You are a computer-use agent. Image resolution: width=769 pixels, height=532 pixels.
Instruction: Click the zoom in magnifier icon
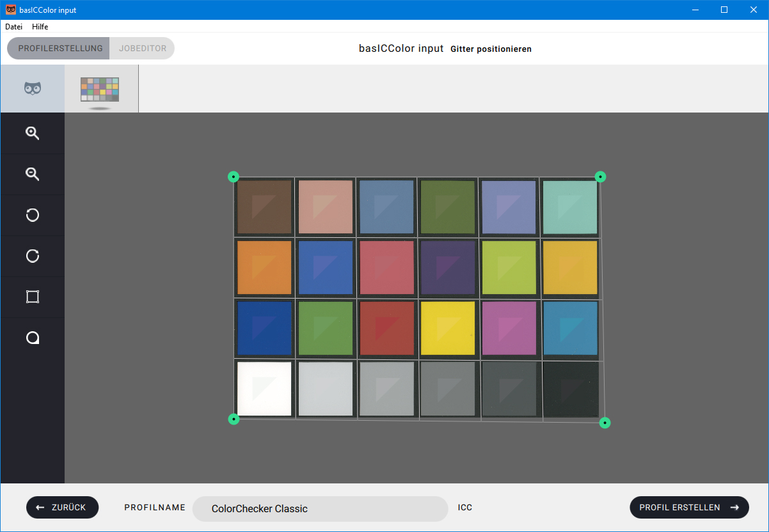[x=33, y=133]
